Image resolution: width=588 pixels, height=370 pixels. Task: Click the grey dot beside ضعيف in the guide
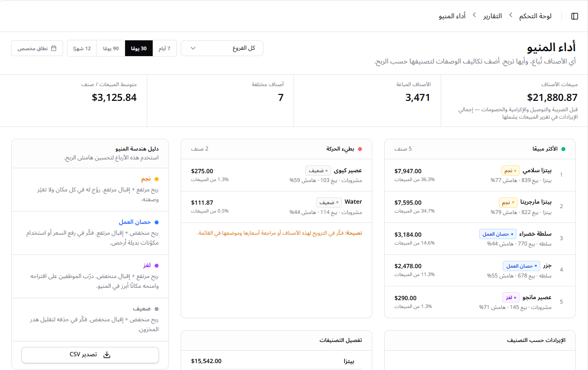[157, 309]
